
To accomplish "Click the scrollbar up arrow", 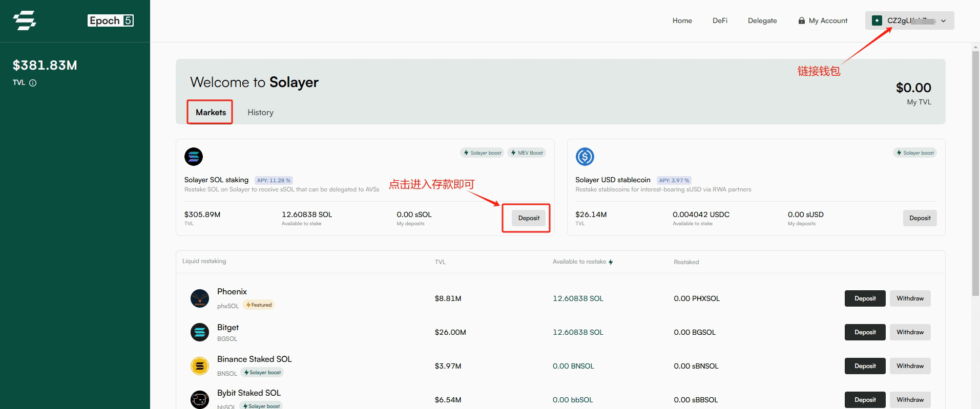I will pyautogui.click(x=975, y=47).
